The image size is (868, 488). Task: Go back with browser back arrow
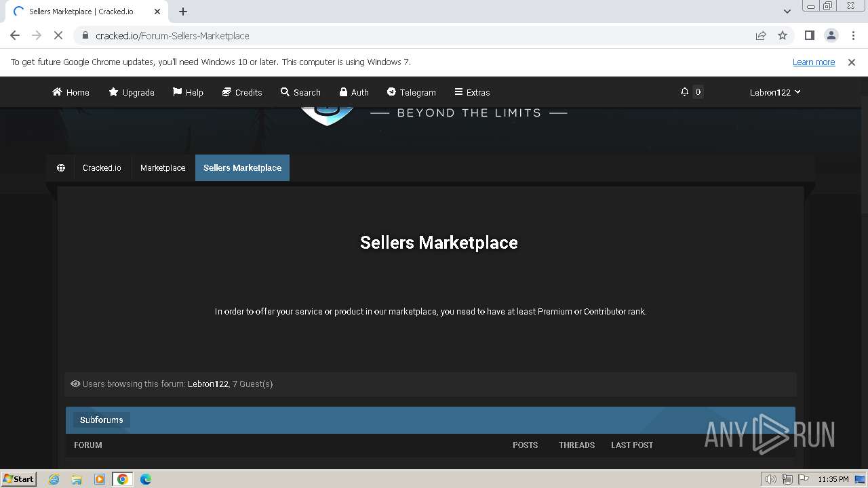point(15,35)
